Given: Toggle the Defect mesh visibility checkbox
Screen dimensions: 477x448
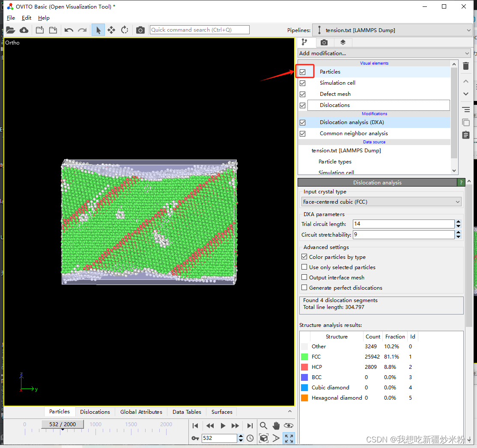Looking at the screenshot, I should (302, 94).
